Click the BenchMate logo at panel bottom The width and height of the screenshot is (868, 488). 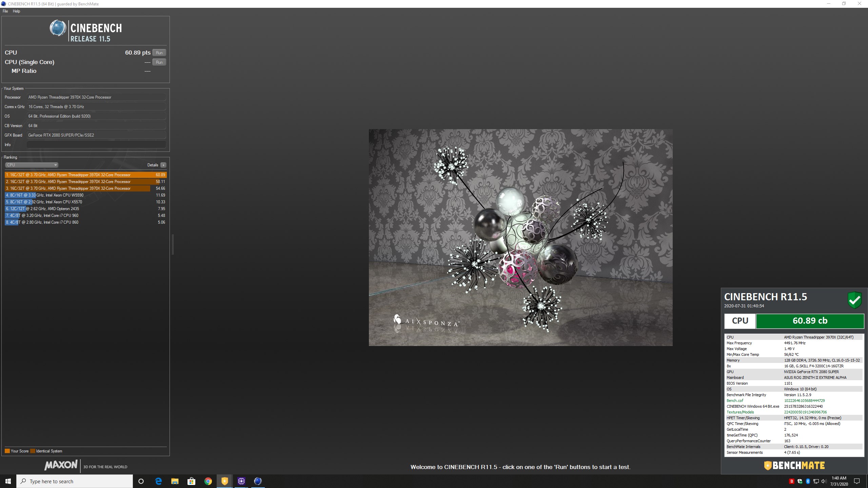(794, 466)
